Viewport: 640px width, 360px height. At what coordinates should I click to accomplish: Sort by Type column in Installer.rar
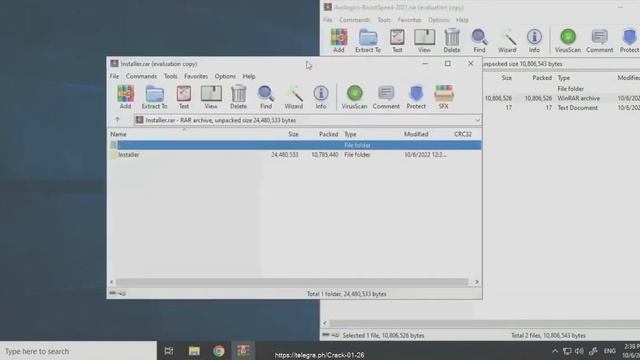click(350, 134)
